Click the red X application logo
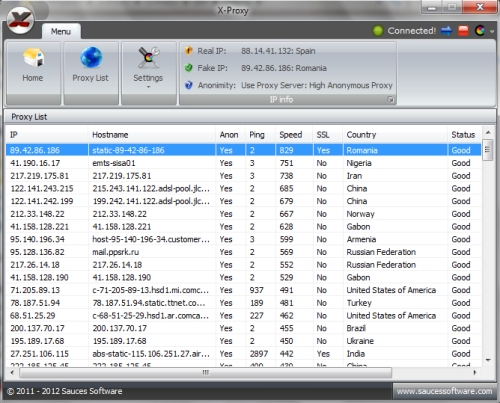The image size is (500, 403). pyautogui.click(x=21, y=20)
